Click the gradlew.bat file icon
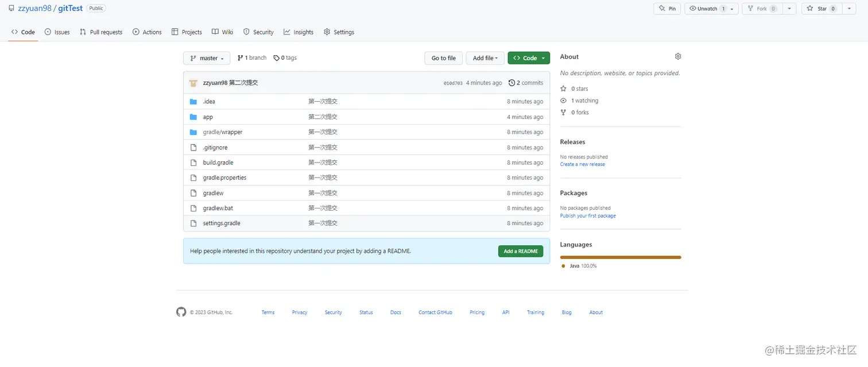Image resolution: width=868 pixels, height=367 pixels. (193, 208)
